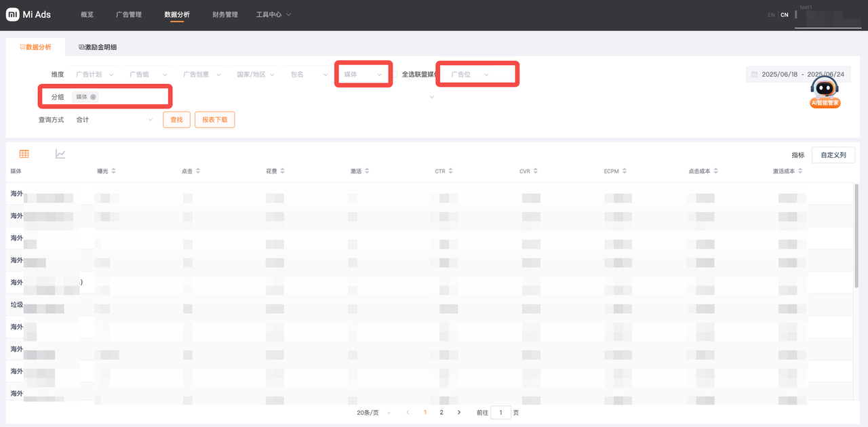Open the AI智能管家 robot assistant

click(x=825, y=92)
